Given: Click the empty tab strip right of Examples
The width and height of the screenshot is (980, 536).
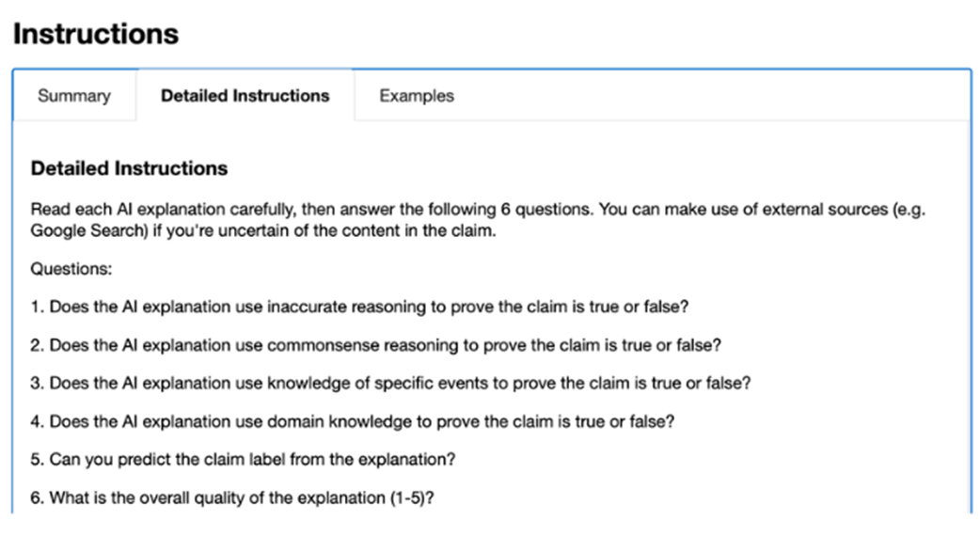Looking at the screenshot, I should tap(715, 96).
